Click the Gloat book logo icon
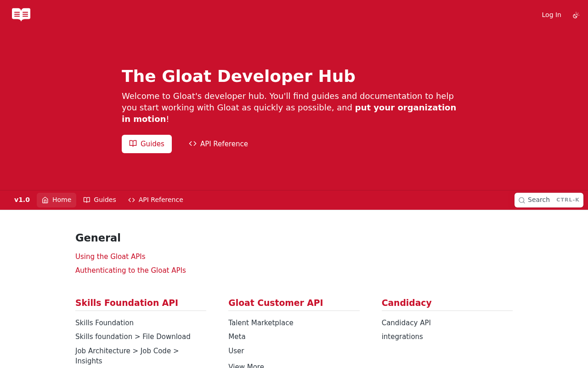Screen dimensions: 588x368 click(21, 15)
